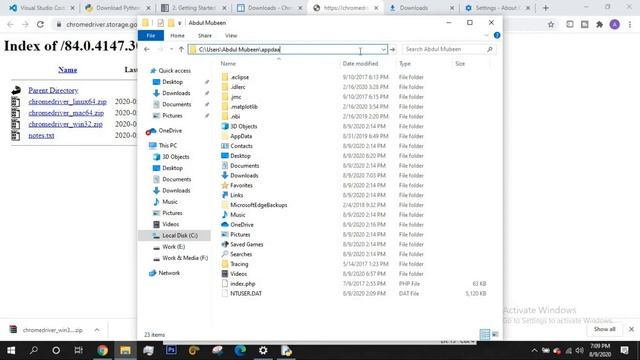This screenshot has height=360, width=640.
Task: Open Task View on taskbar
Action: (78, 350)
